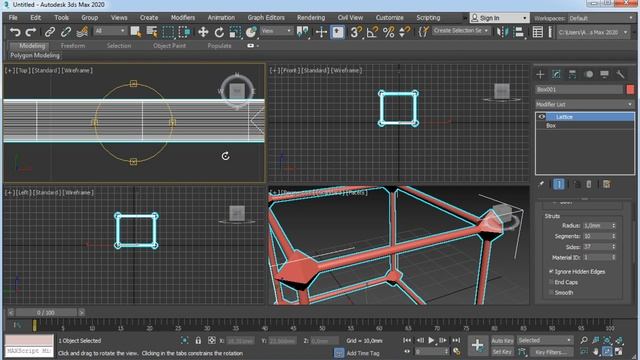640x360 pixels.
Task: Toggle the Lattice modifier eye visibility
Action: [x=542, y=117]
